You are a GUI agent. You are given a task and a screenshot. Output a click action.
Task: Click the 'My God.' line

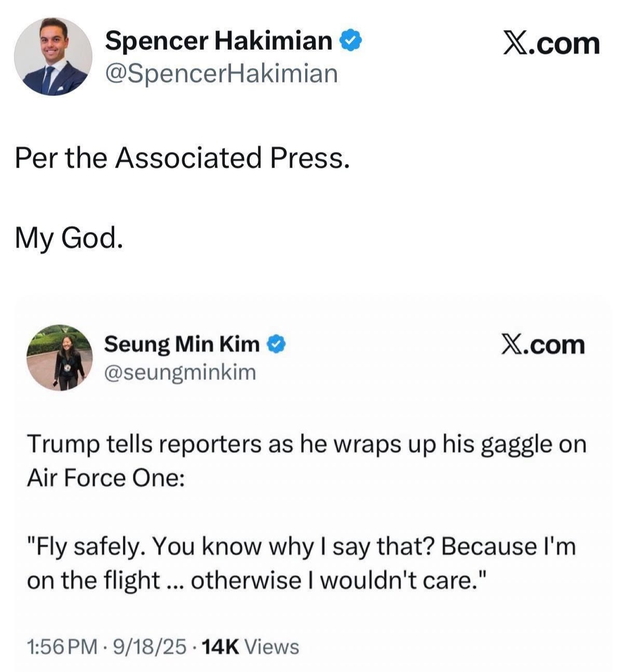click(69, 238)
